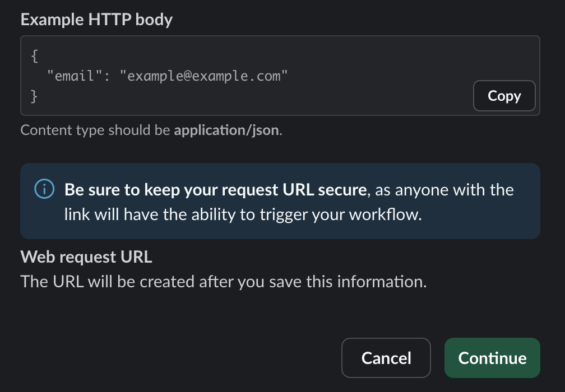565x392 pixels.
Task: Cancel the webhook setup dialog
Action: click(386, 358)
